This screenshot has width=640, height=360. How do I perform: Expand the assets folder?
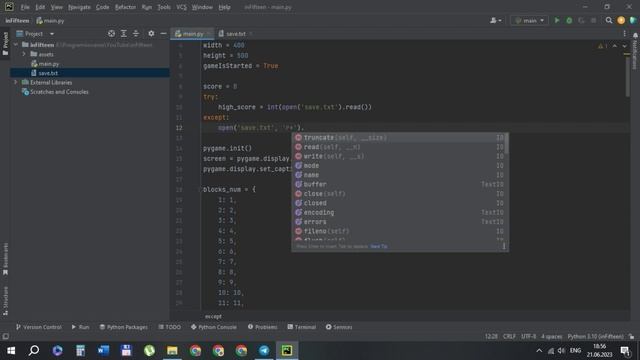pyautogui.click(x=24, y=54)
